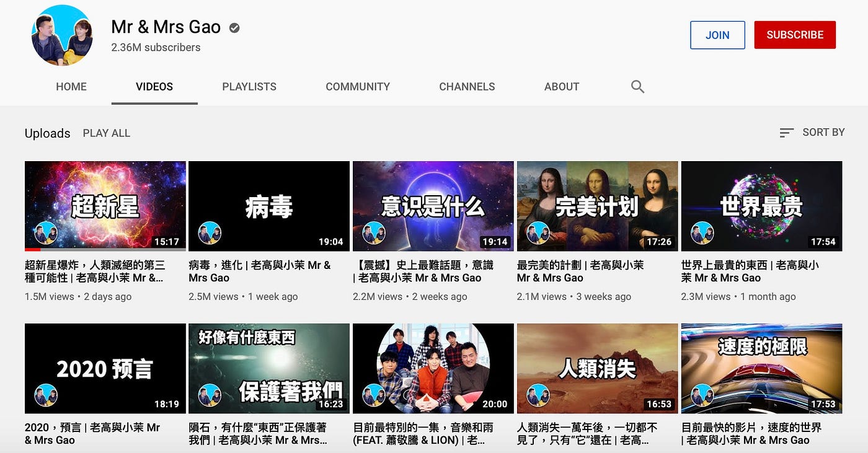The image size is (868, 453).
Task: Switch to the HOME tab
Action: pos(71,87)
